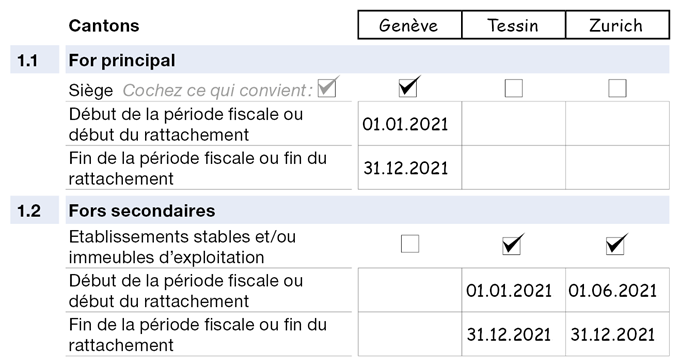Click empty For principal end field for Zurich
The height and width of the screenshot is (363, 680).
pos(618,167)
